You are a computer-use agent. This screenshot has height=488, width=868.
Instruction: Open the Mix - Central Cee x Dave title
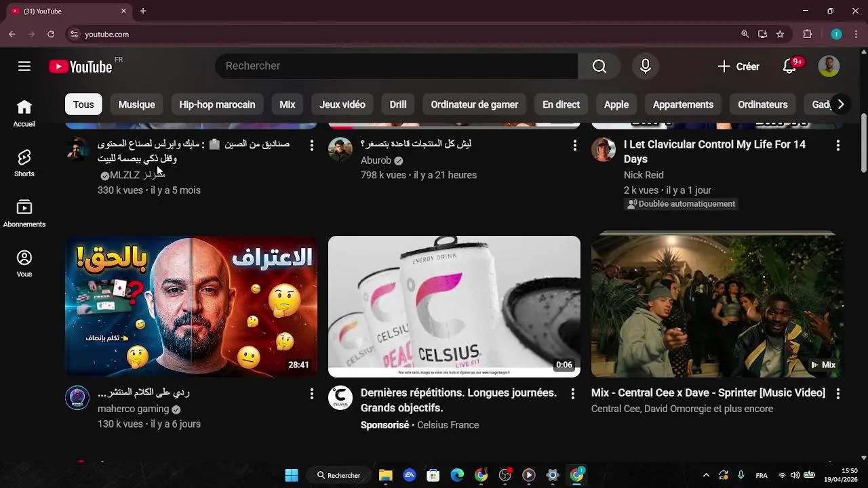click(x=708, y=393)
